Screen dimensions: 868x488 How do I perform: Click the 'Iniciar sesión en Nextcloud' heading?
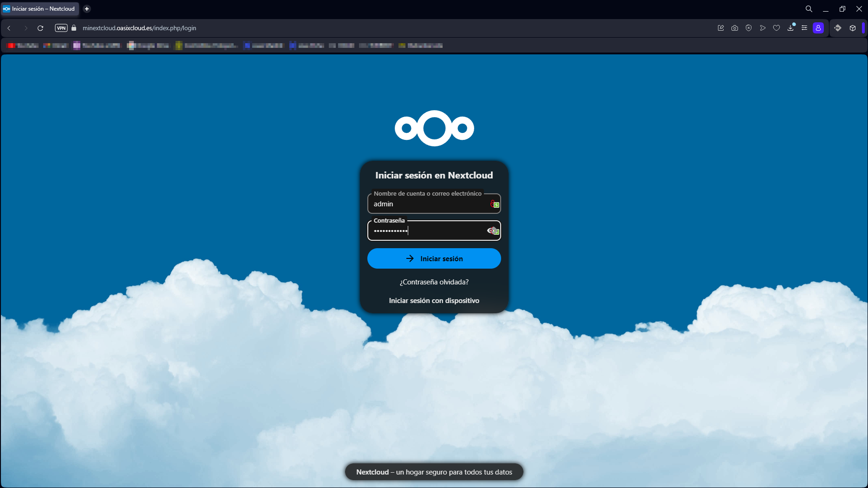[x=434, y=175]
